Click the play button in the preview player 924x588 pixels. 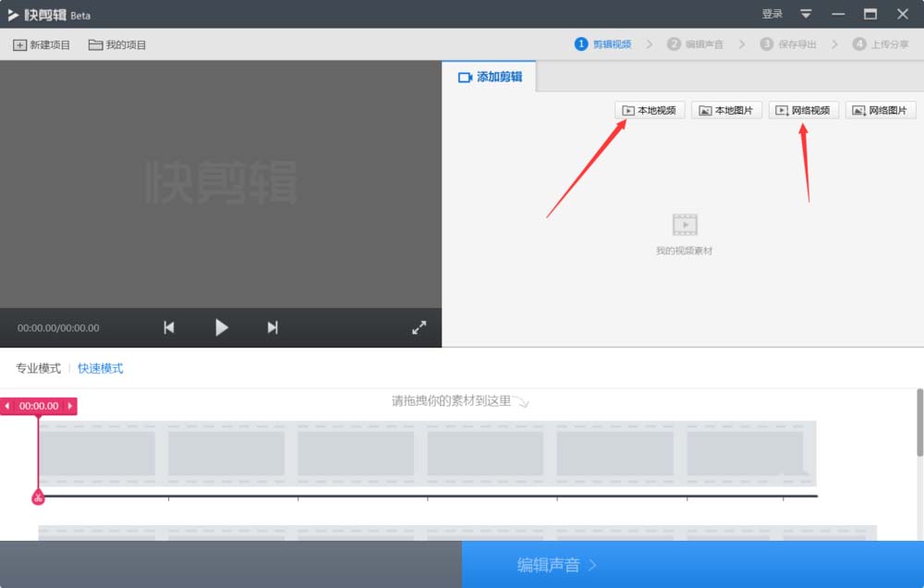(x=221, y=326)
